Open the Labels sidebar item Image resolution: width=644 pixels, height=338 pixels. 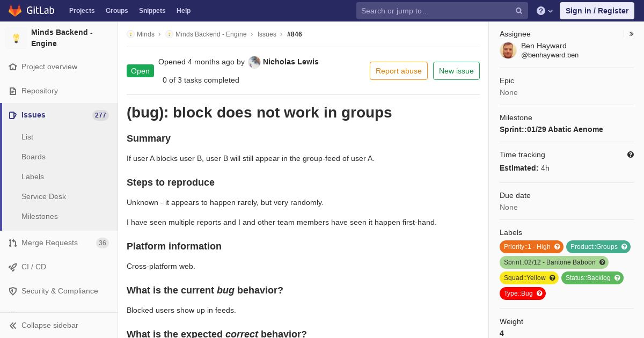pos(33,177)
